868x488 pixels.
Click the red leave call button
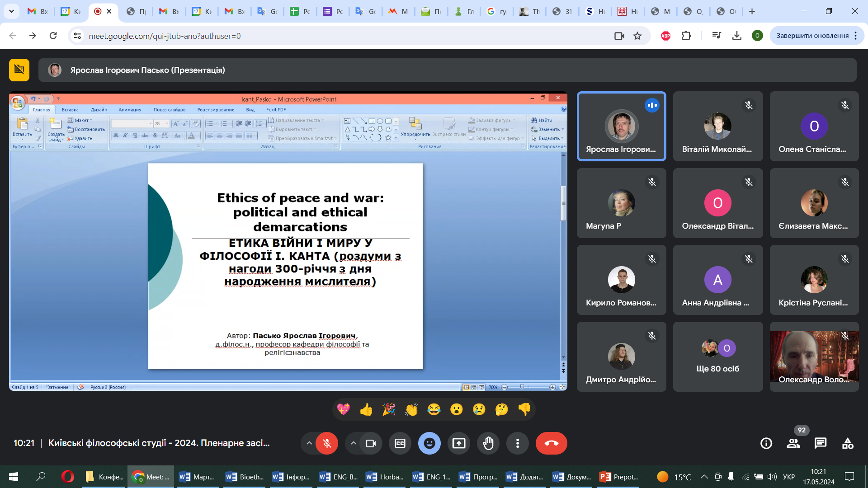click(551, 443)
